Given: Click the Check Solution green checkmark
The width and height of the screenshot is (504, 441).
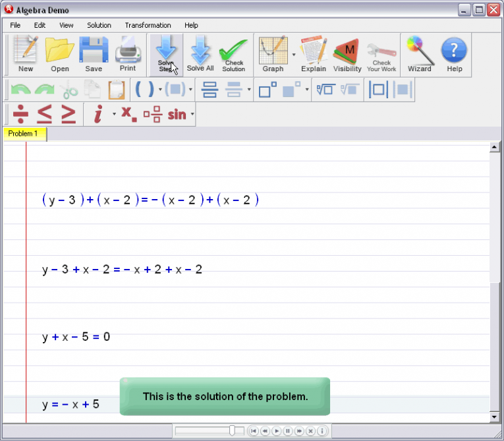Looking at the screenshot, I should 234,55.
